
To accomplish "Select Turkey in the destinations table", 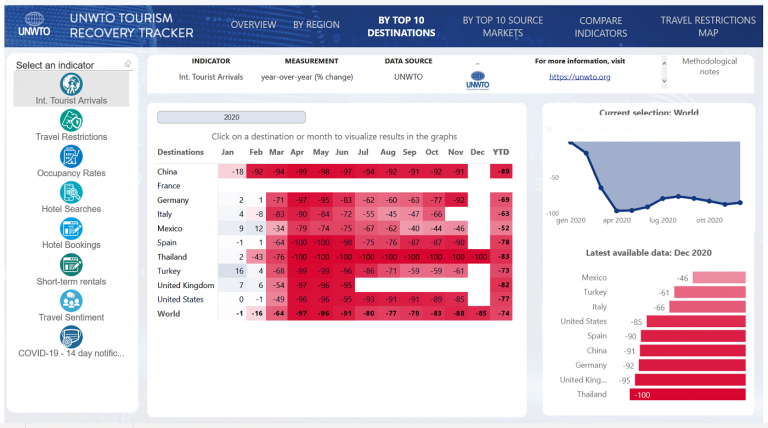I will [x=168, y=271].
